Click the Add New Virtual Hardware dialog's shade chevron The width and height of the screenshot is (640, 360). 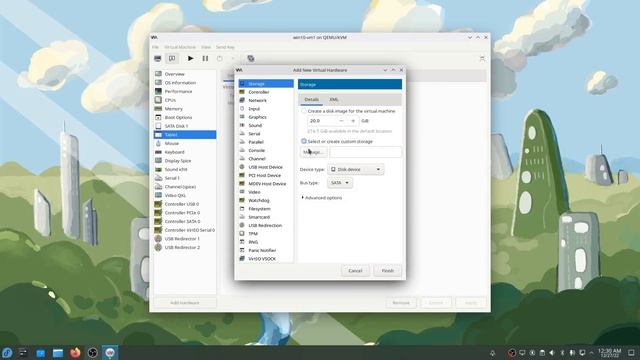(x=385, y=70)
